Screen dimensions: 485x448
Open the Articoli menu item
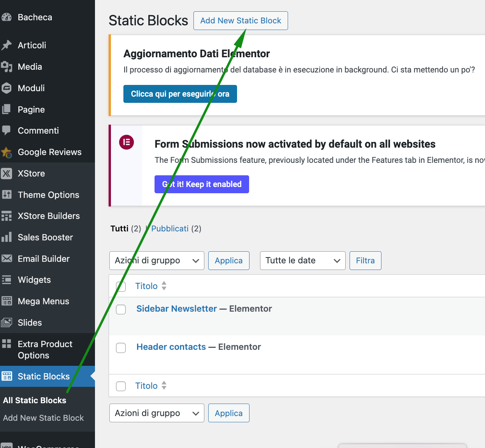pos(32,45)
